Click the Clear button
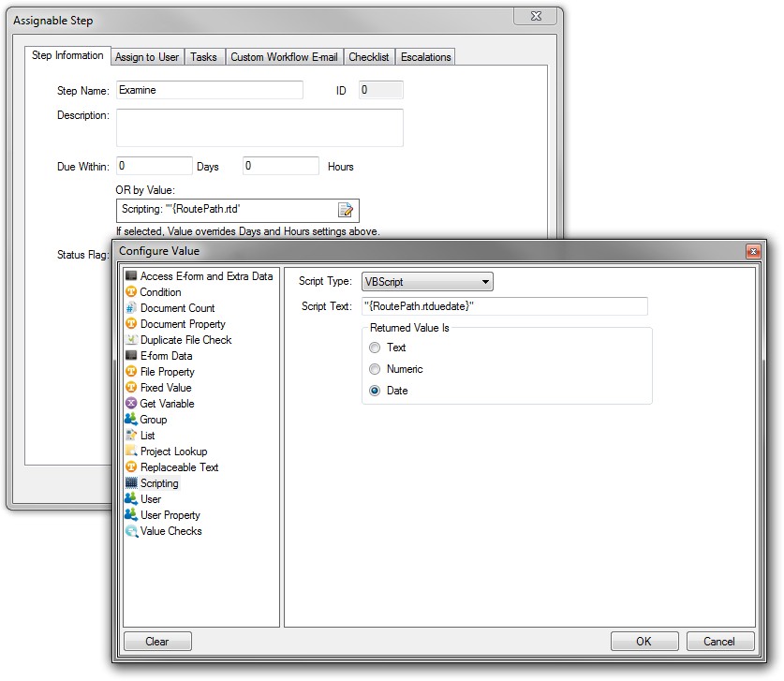Screen dimensions: 784x681 pos(157,642)
